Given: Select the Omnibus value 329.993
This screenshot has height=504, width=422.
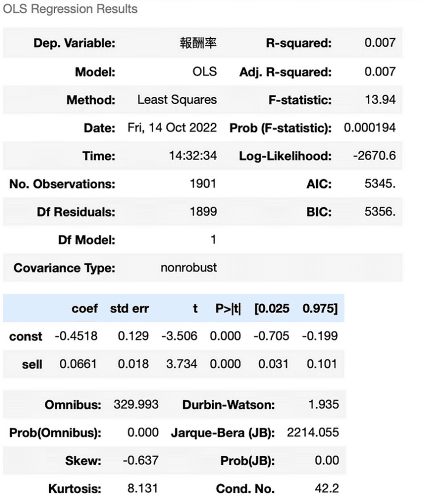Looking at the screenshot, I should (136, 405).
